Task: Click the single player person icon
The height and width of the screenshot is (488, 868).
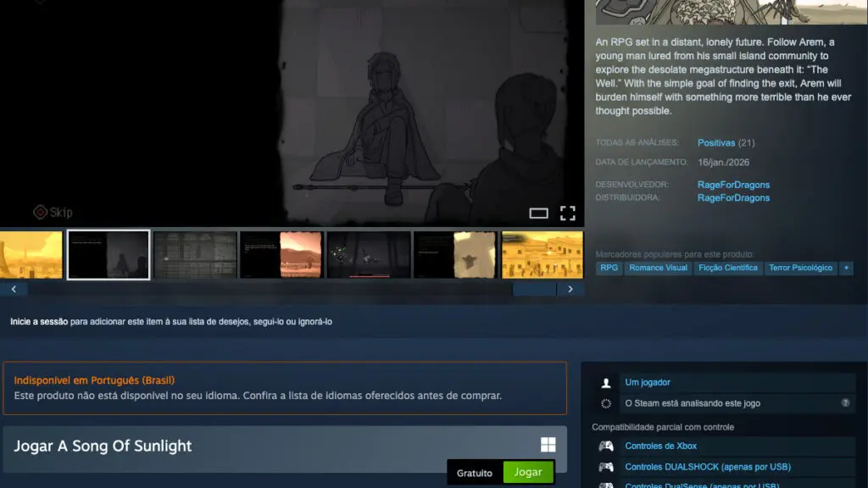Action: 606,383
